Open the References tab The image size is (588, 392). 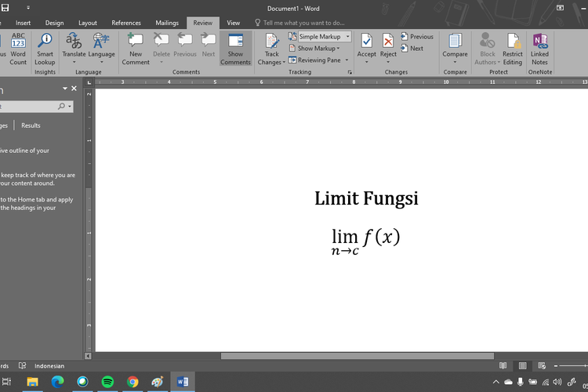(x=126, y=23)
